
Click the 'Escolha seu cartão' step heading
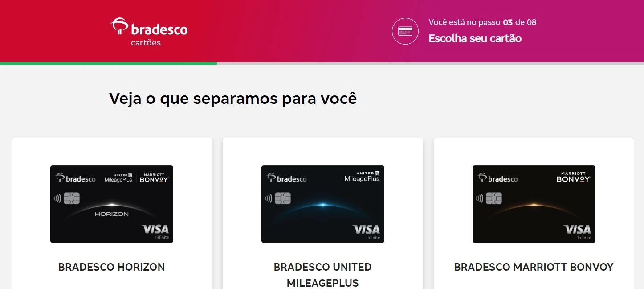click(x=475, y=38)
